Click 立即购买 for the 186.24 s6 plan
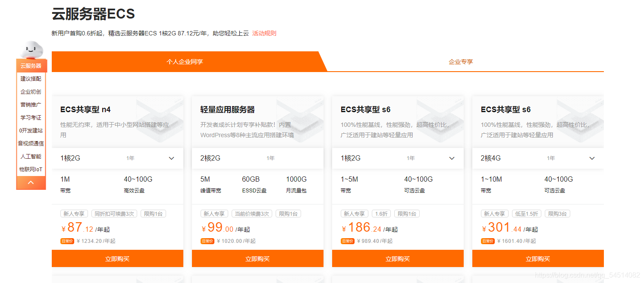644x283 pixels. click(398, 259)
